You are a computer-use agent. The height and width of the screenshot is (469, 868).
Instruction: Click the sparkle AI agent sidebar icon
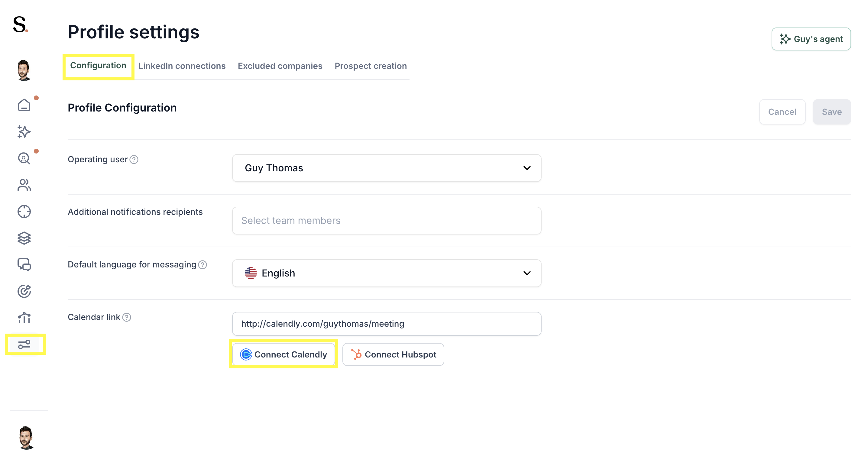(24, 132)
